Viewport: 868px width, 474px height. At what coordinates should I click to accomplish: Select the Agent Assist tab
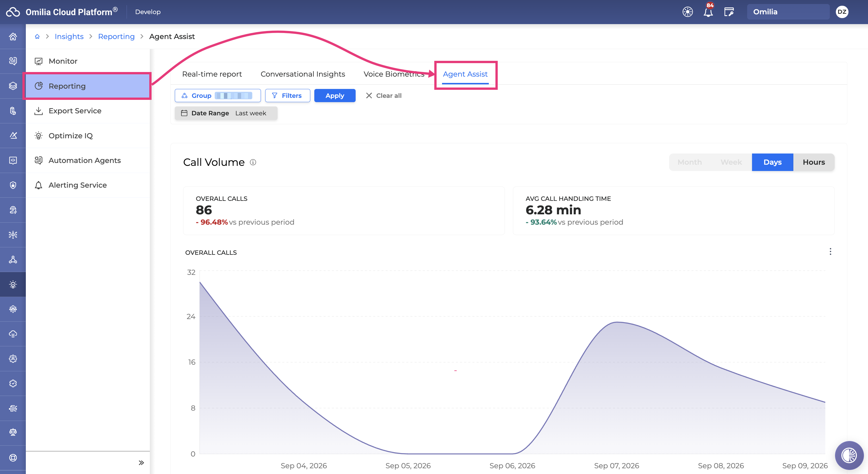pos(465,74)
